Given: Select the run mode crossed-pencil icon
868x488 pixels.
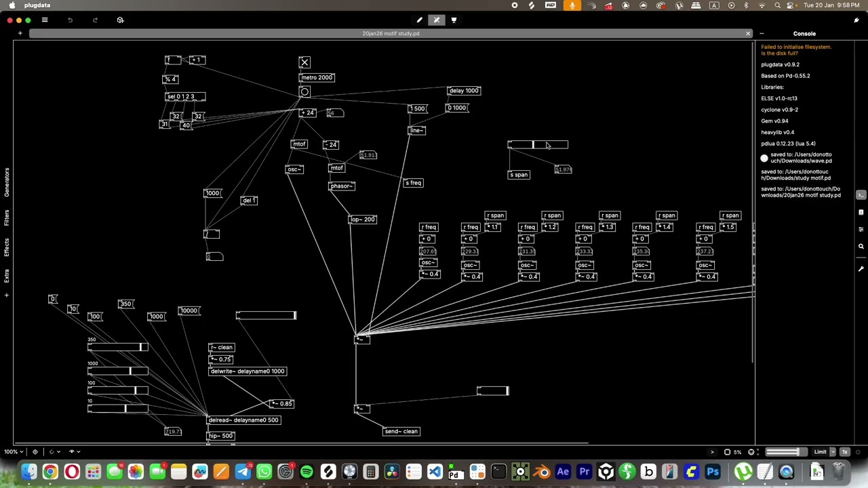Looking at the screenshot, I should point(437,20).
